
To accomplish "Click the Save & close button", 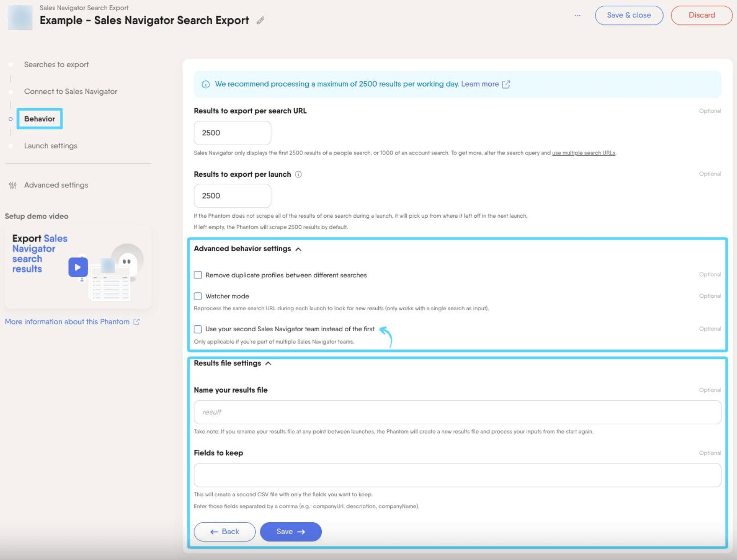I will point(629,15).
